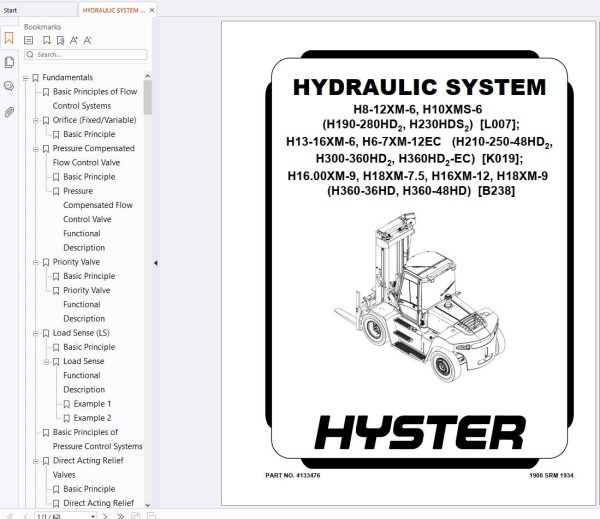600x519 pixels.
Task: Click the page number box
Action: (x=63, y=516)
